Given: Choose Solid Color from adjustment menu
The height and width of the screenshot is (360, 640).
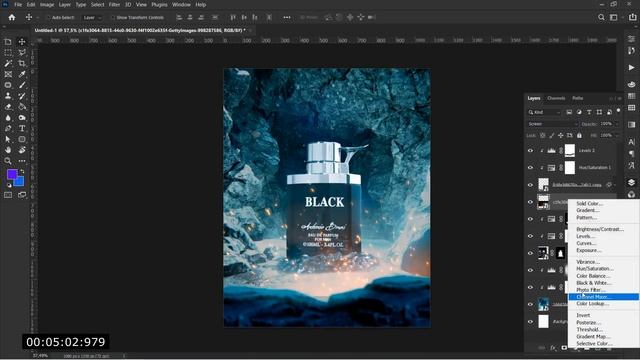Looking at the screenshot, I should (x=604, y=203).
